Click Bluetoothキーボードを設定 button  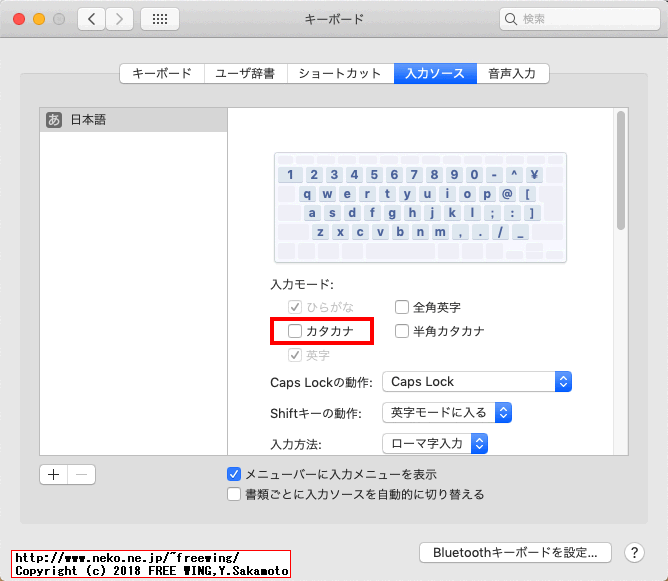pyautogui.click(x=515, y=552)
